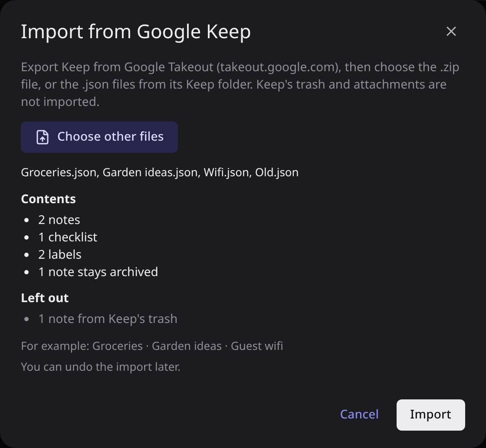Click the Google Takeout instructions paragraph
Viewport: 486px width, 448px height.
[x=240, y=84]
